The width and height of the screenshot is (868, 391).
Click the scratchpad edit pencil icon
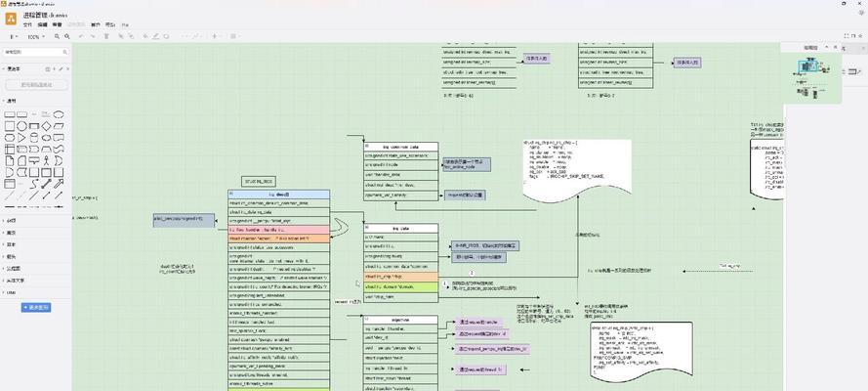click(61, 69)
